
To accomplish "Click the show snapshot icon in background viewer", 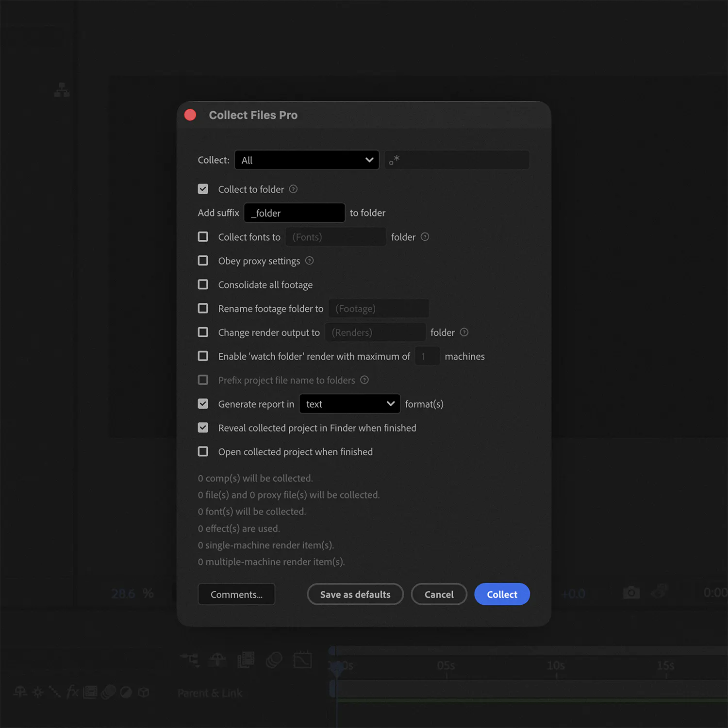I will click(x=660, y=592).
